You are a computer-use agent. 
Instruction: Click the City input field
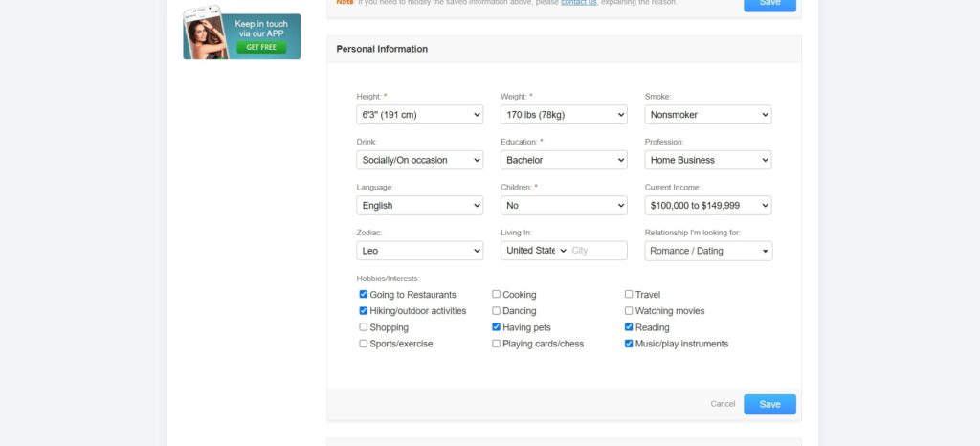tap(597, 251)
